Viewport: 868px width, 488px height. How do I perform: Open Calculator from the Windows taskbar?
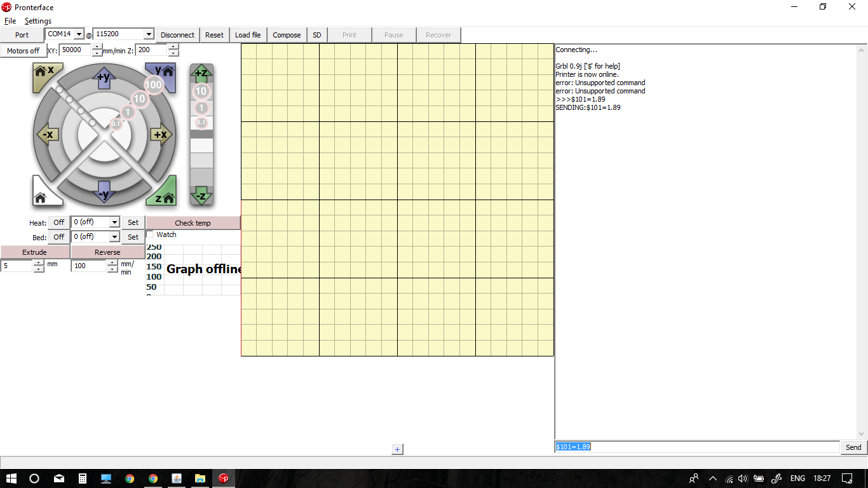82,478
